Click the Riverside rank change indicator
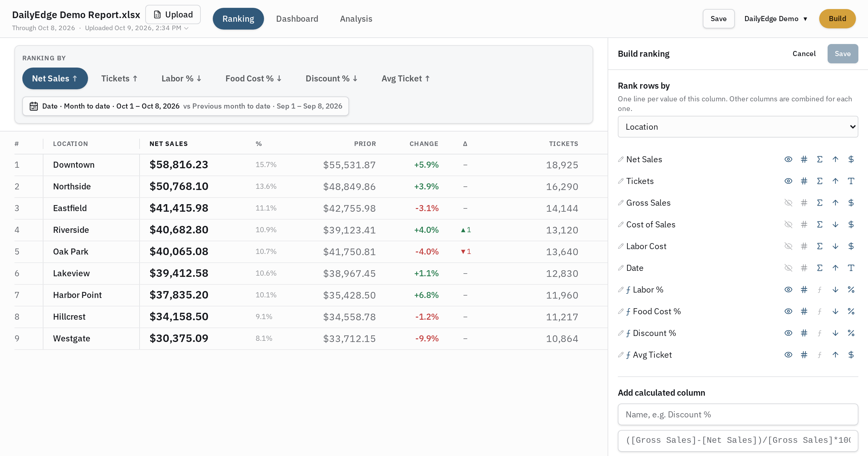 tap(466, 230)
